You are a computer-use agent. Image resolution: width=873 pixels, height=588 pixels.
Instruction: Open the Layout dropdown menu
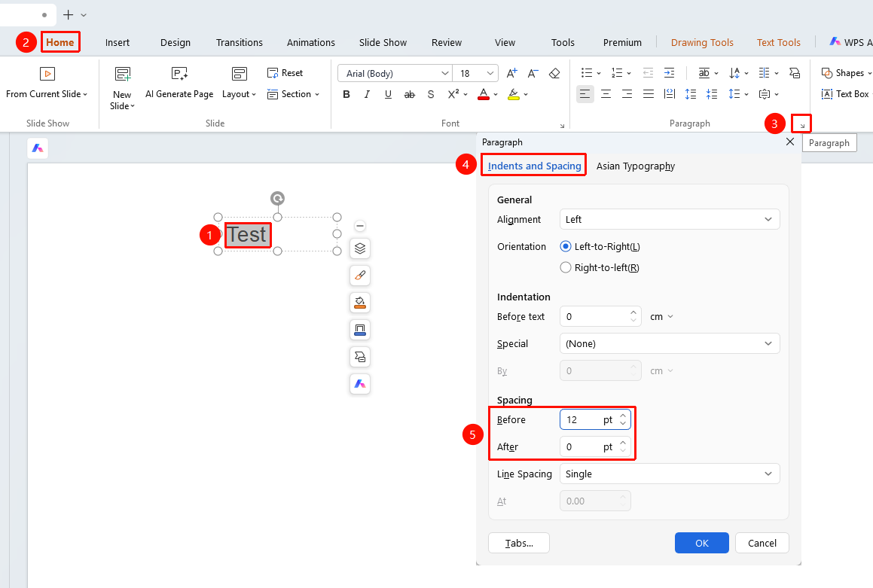click(239, 94)
